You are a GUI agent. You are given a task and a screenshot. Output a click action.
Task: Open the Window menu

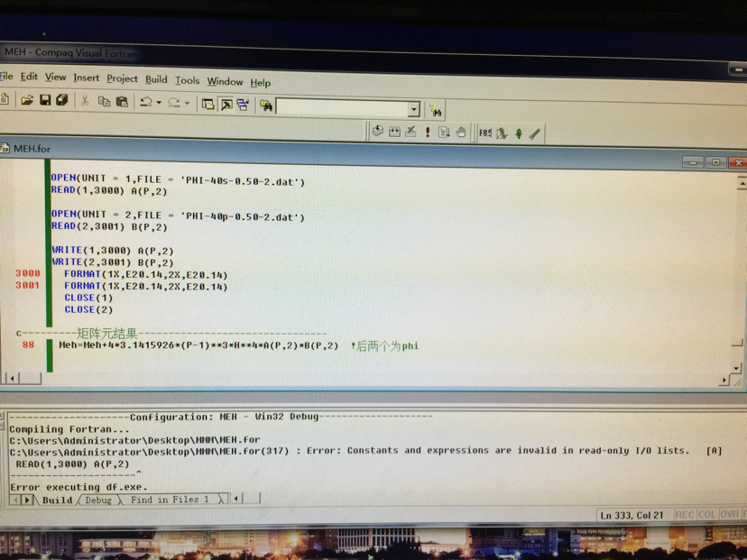point(225,81)
